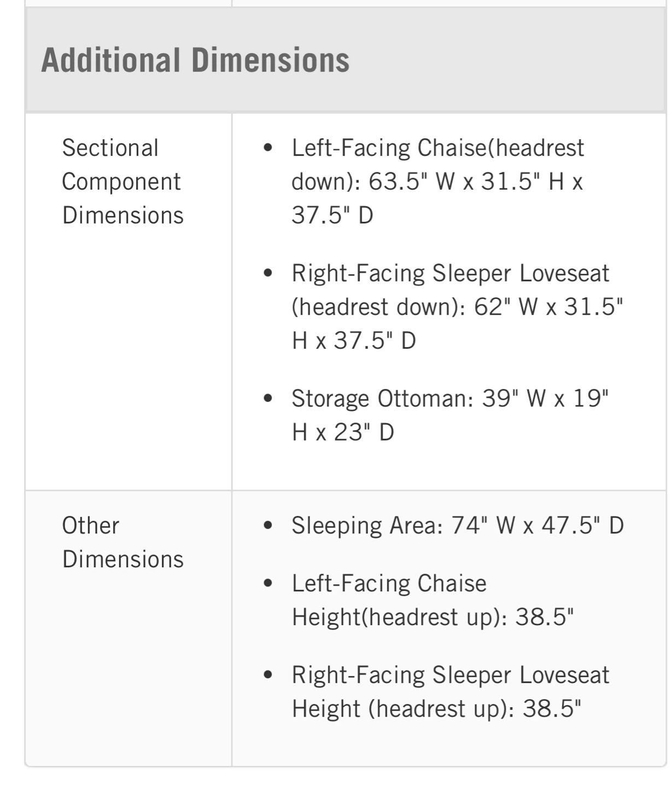Click the Storage Ottoman dimensions line
The image size is (672, 787).
[450, 415]
